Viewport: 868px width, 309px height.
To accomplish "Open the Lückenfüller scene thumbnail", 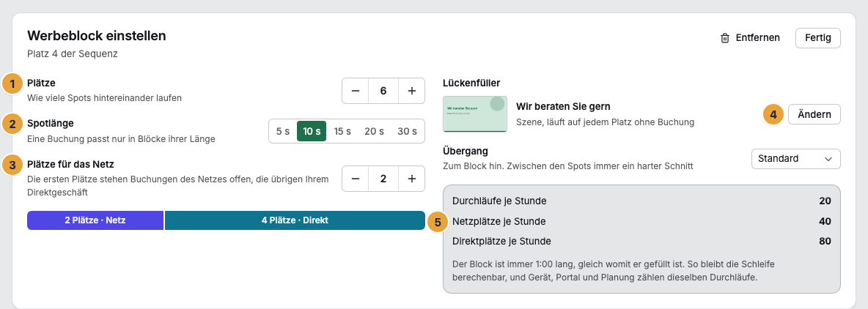I will click(475, 114).
